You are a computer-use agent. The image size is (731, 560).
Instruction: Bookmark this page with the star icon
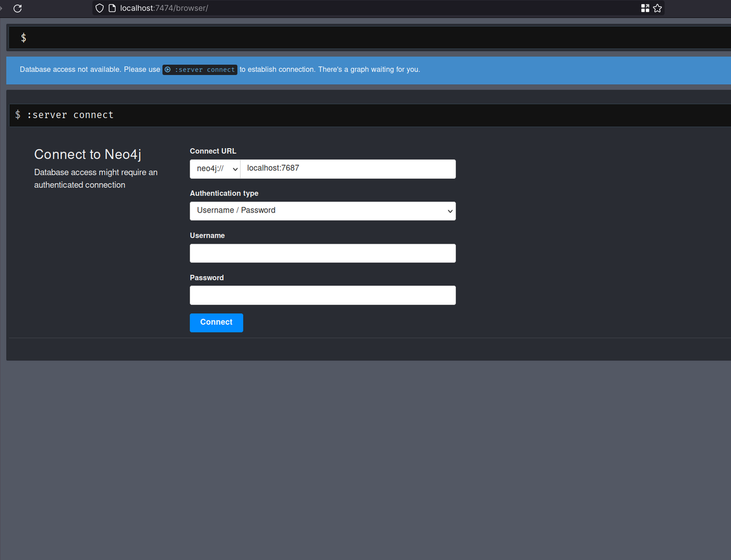tap(657, 9)
